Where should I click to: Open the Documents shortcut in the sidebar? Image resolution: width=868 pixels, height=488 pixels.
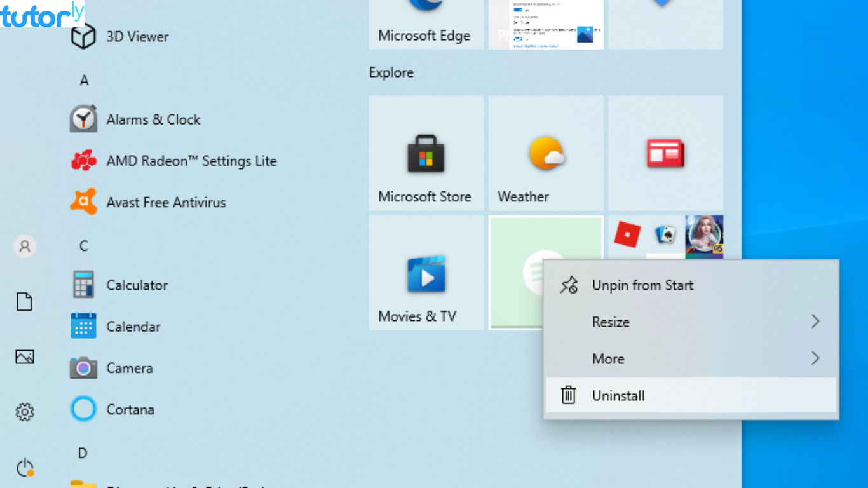coord(24,302)
